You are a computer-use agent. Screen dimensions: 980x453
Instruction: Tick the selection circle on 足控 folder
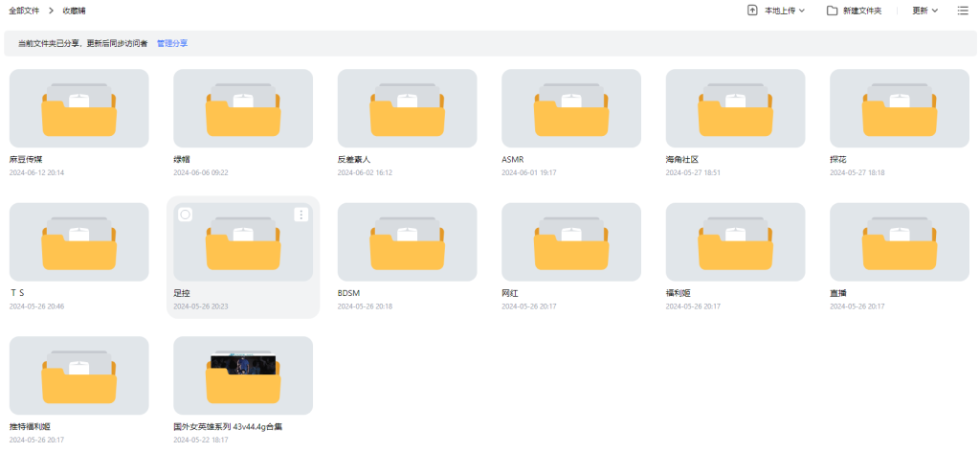pyautogui.click(x=186, y=215)
